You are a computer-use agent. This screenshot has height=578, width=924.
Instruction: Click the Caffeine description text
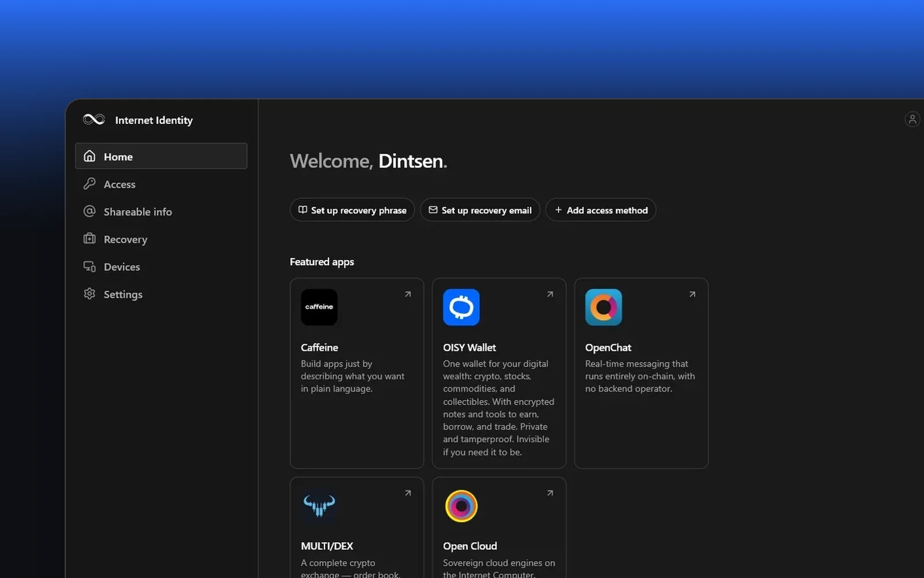[x=352, y=376]
